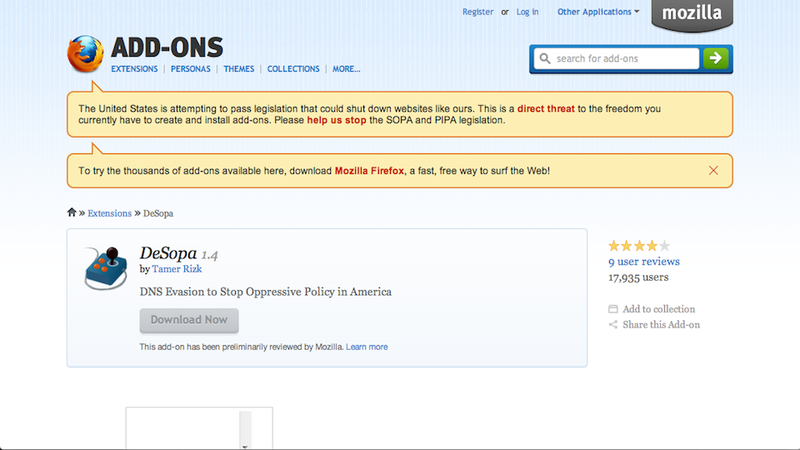This screenshot has width=800, height=450.
Task: Open author Tamer Rizk's profile
Action: pos(177,269)
